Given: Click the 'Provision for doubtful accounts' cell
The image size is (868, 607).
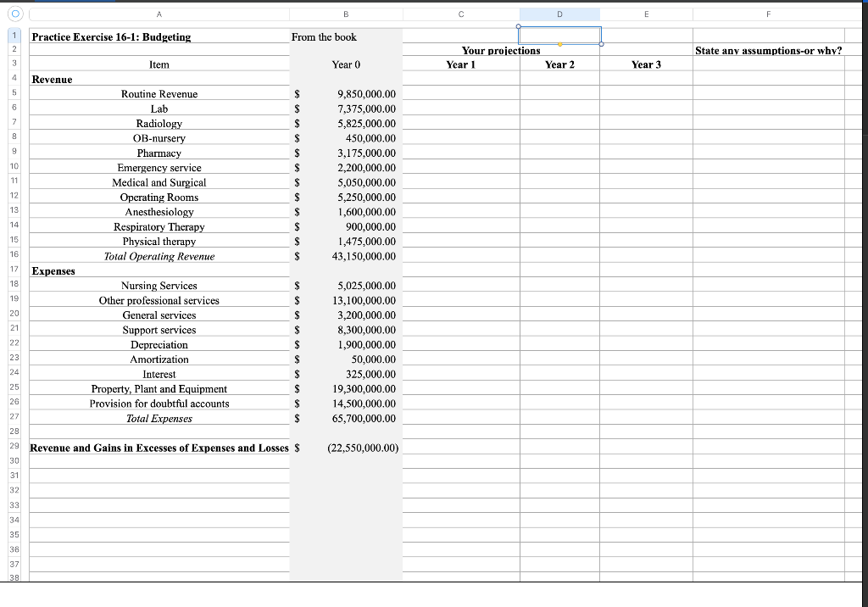Looking at the screenshot, I should [x=159, y=404].
